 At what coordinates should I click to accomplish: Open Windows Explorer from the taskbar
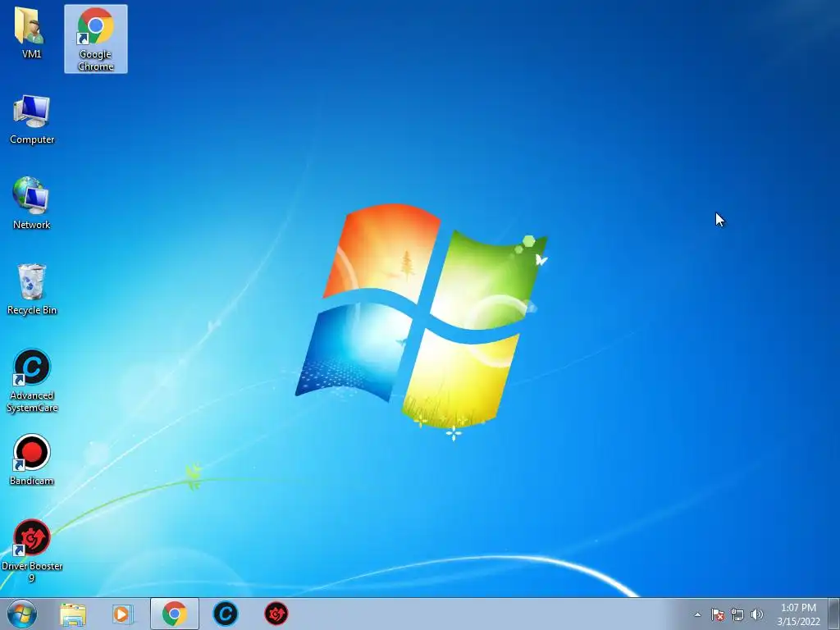pyautogui.click(x=73, y=614)
